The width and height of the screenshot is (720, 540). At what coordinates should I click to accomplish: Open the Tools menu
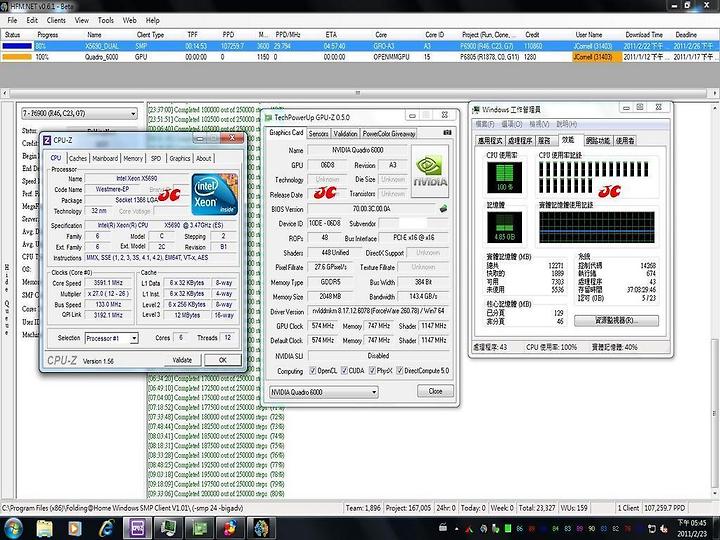[x=106, y=20]
